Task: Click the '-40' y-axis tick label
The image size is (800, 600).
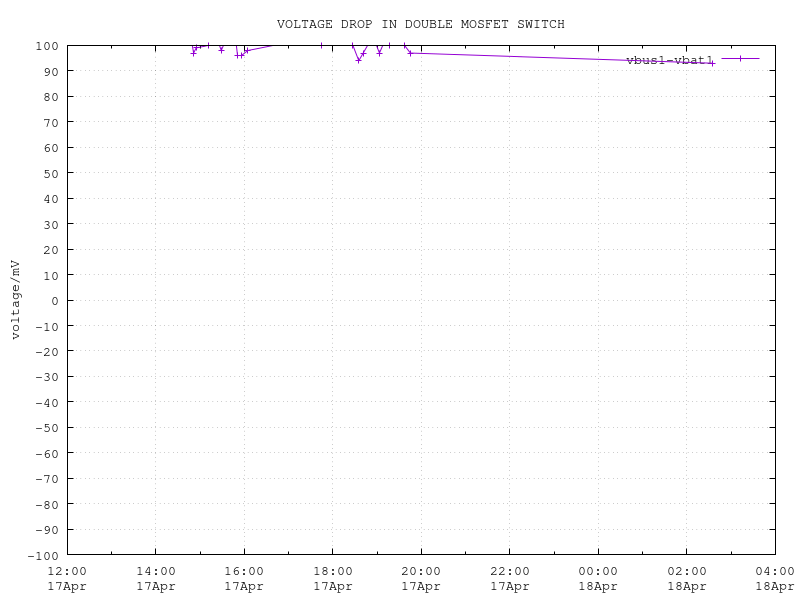Action: click(x=47, y=403)
